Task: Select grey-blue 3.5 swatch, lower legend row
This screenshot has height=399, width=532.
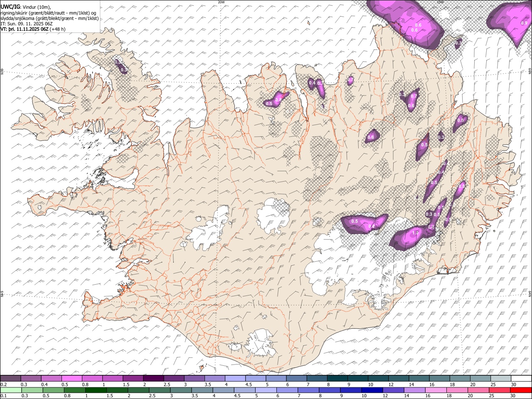Action: coord(202,390)
